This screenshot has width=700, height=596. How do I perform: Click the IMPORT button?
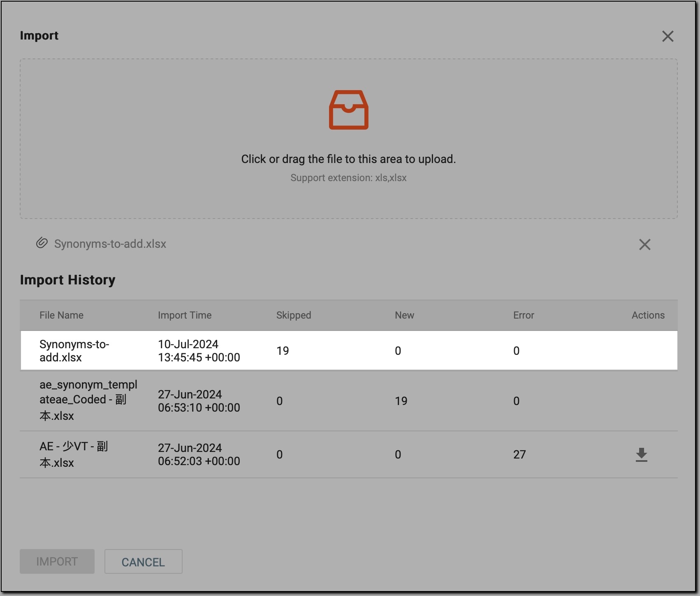pyautogui.click(x=57, y=561)
